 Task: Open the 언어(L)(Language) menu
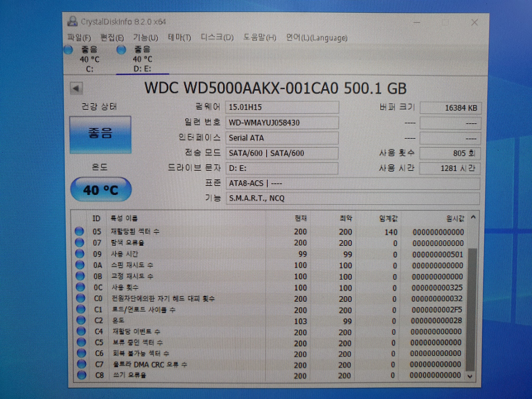(x=317, y=38)
